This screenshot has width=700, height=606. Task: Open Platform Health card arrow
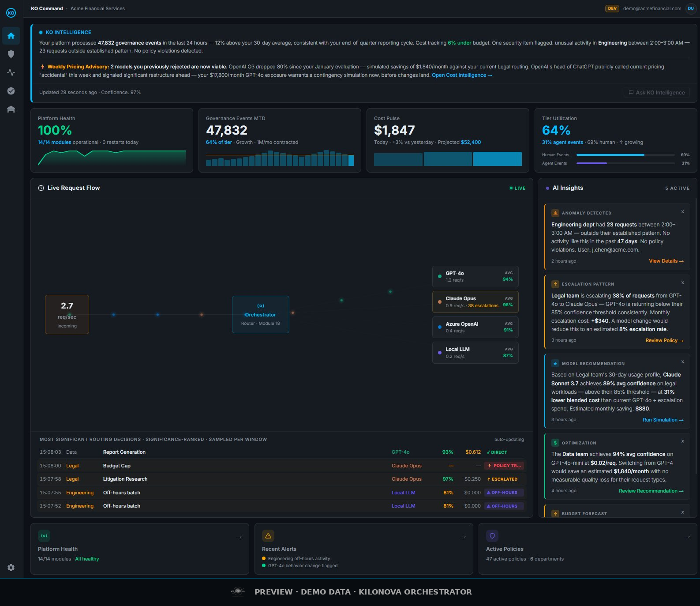(239, 537)
